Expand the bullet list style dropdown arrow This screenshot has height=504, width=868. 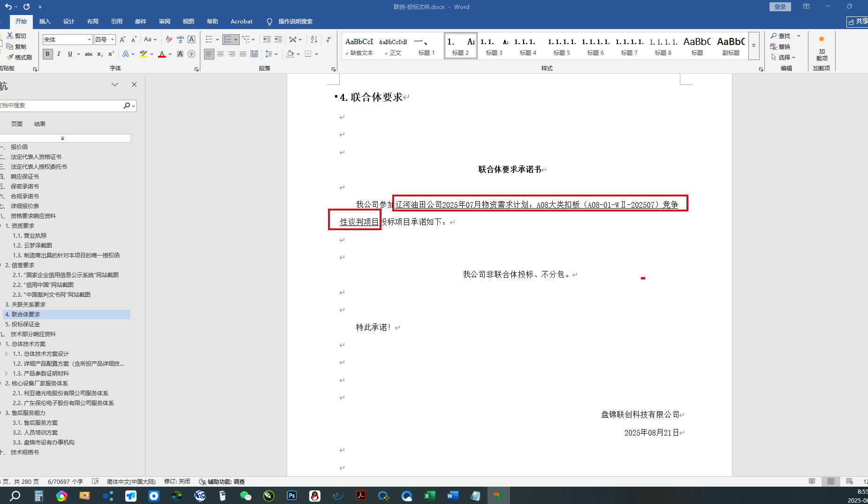(217, 39)
